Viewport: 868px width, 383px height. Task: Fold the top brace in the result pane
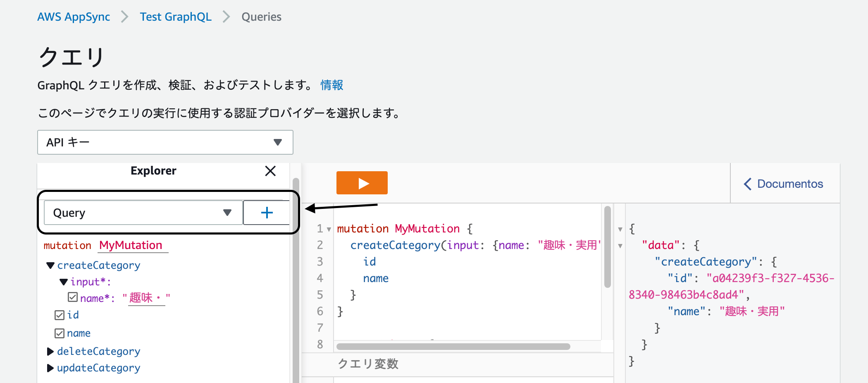[x=620, y=229]
